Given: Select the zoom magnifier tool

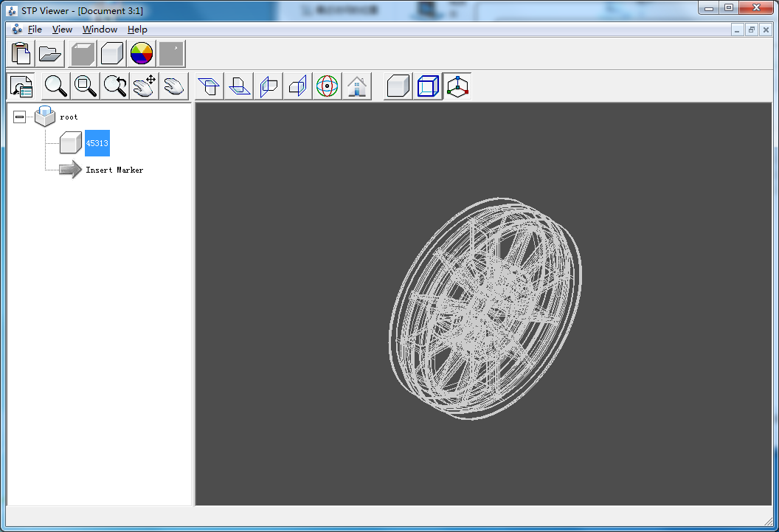Looking at the screenshot, I should point(55,86).
